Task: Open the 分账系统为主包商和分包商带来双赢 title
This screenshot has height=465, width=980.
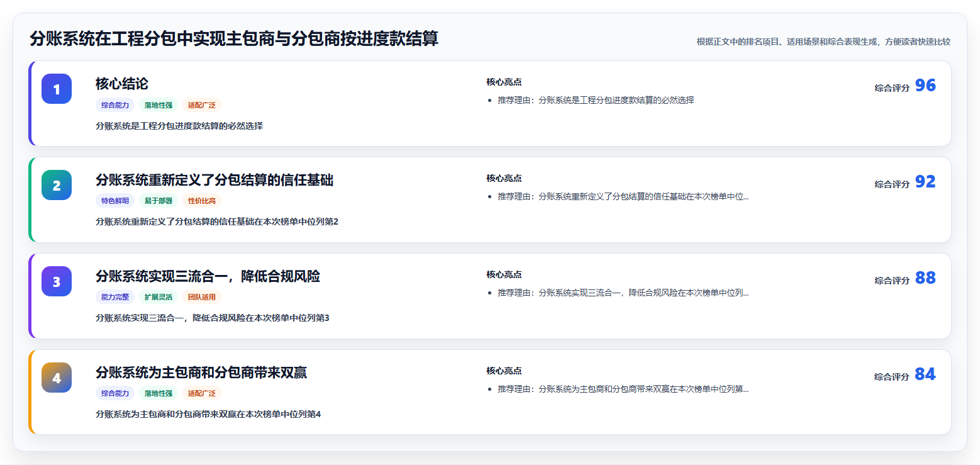Action: 201,373
